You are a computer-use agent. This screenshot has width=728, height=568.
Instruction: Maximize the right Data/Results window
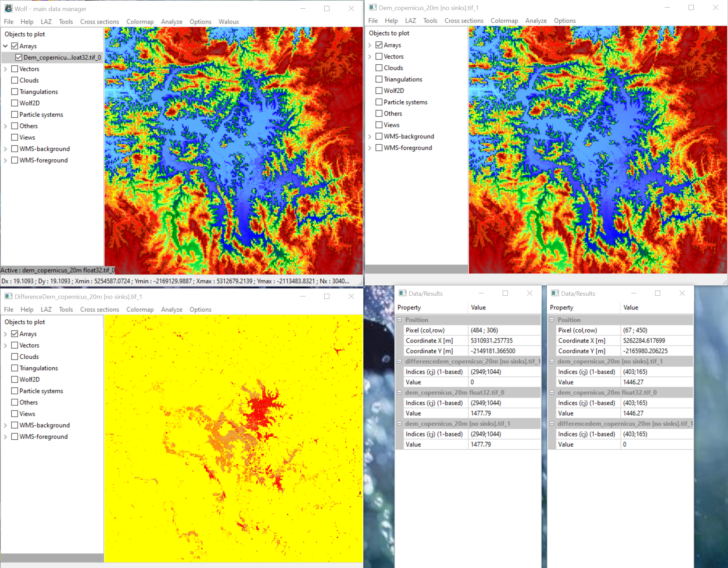tap(657, 293)
